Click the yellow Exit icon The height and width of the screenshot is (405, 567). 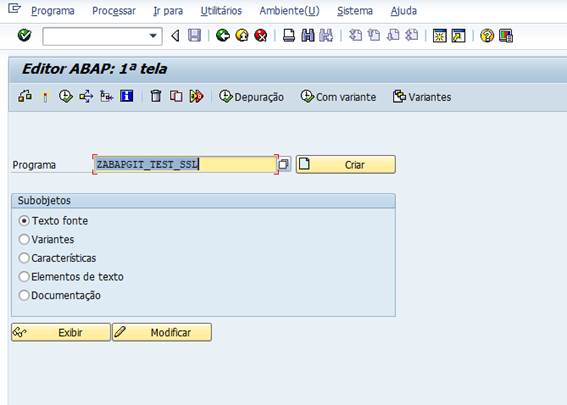pyautogui.click(x=242, y=35)
